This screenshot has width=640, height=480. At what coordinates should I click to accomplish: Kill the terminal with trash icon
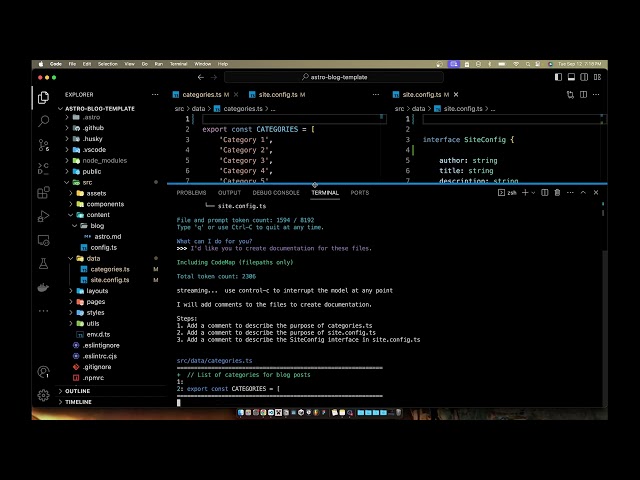click(557, 193)
